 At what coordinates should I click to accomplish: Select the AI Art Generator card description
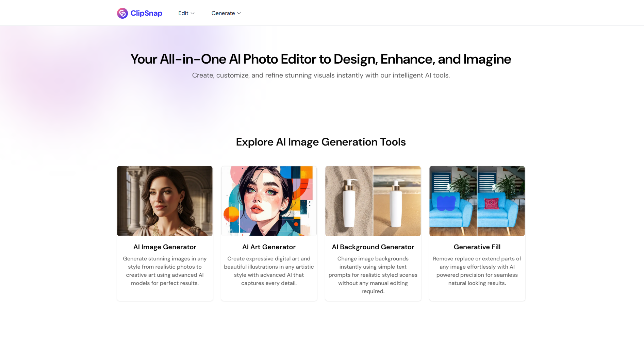(x=269, y=271)
